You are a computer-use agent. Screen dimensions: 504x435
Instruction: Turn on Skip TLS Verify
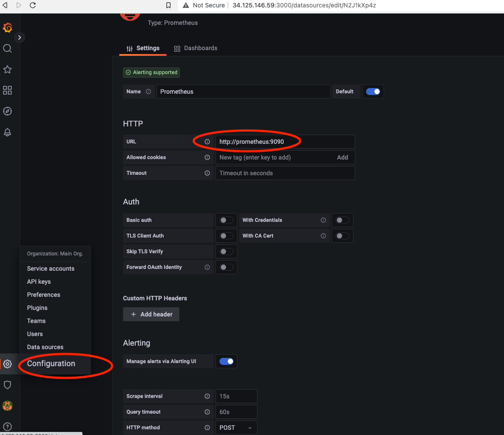(226, 251)
